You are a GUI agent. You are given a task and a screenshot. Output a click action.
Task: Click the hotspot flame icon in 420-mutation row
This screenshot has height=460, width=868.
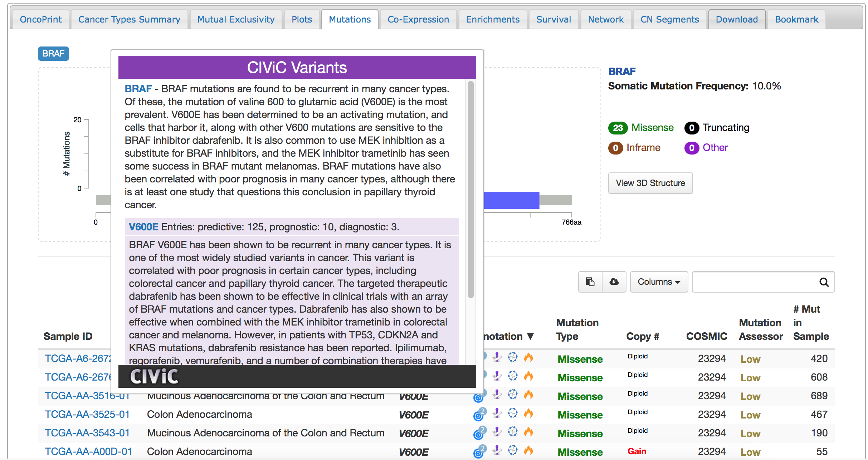tap(528, 357)
